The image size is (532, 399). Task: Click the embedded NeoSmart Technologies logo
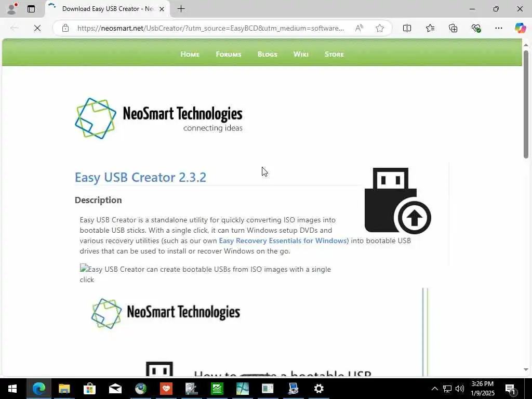166,313
